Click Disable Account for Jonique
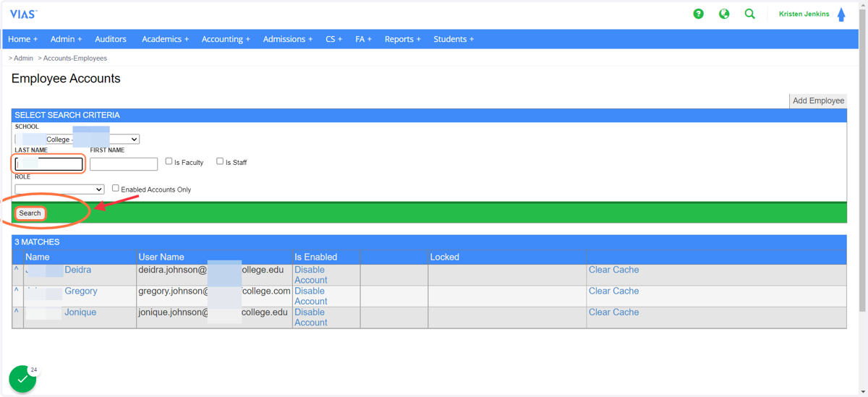This screenshot has width=868, height=397. click(311, 317)
